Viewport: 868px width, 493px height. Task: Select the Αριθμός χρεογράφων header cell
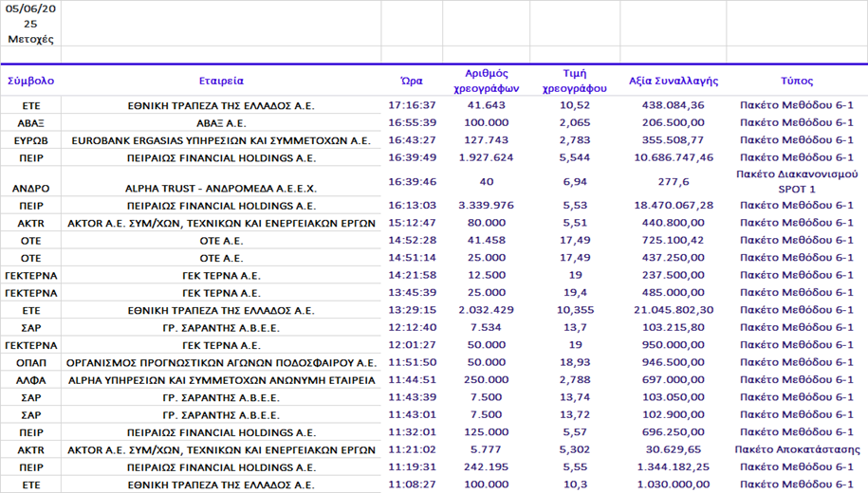pos(487,81)
